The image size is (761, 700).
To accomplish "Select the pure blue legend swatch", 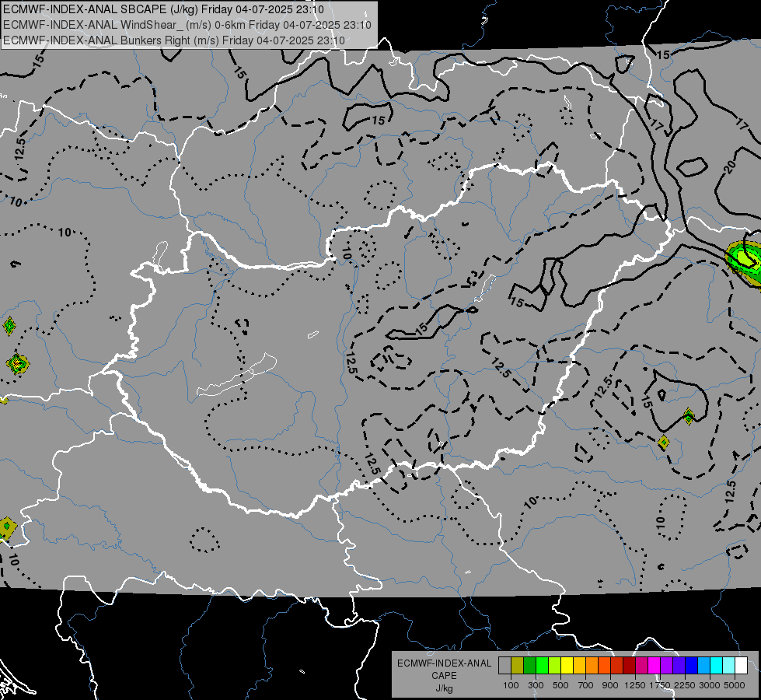I will (692, 666).
